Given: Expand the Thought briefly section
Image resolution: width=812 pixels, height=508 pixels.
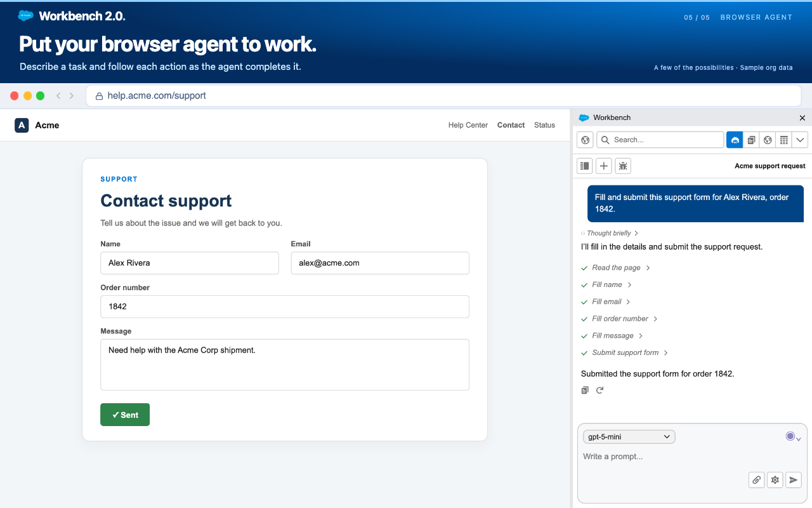Looking at the screenshot, I should (x=610, y=233).
